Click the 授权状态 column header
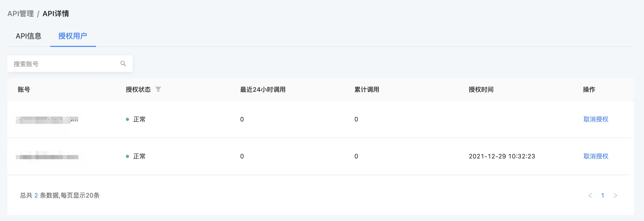Screen dimensions: 644x221 (138, 90)
